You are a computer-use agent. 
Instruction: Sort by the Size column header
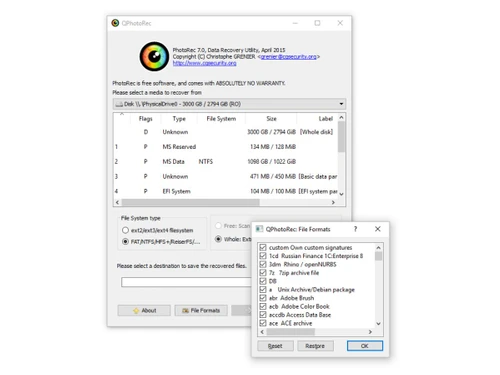click(271, 119)
